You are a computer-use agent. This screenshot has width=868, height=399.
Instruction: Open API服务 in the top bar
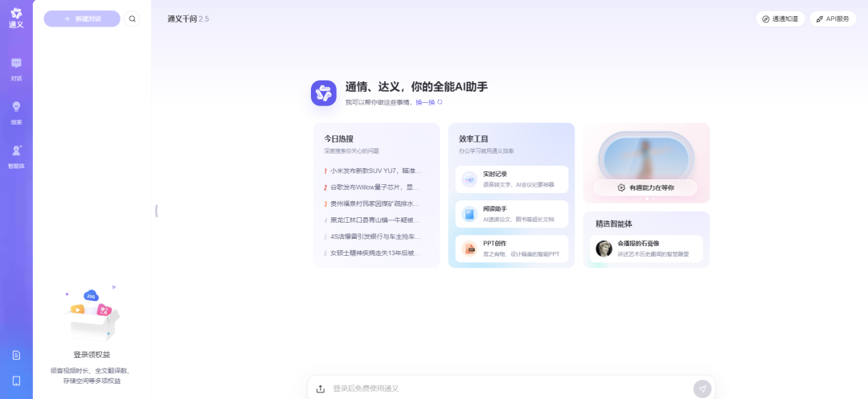coord(833,19)
